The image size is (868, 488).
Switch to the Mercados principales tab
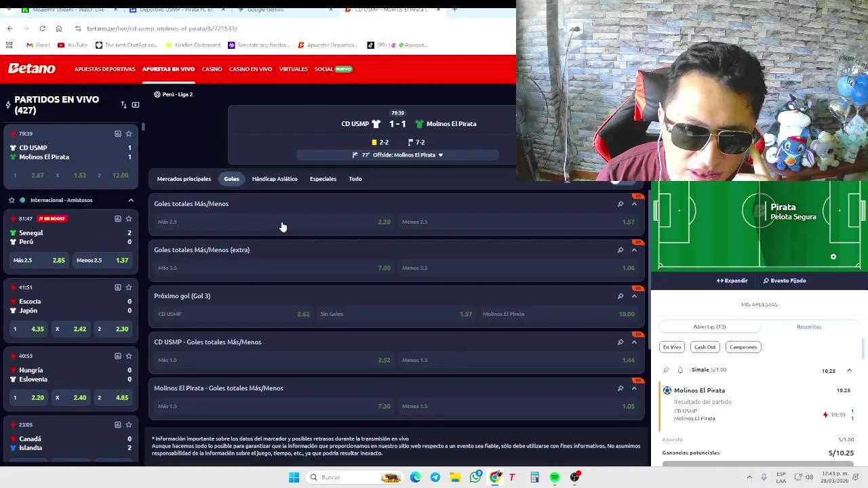coord(184,179)
